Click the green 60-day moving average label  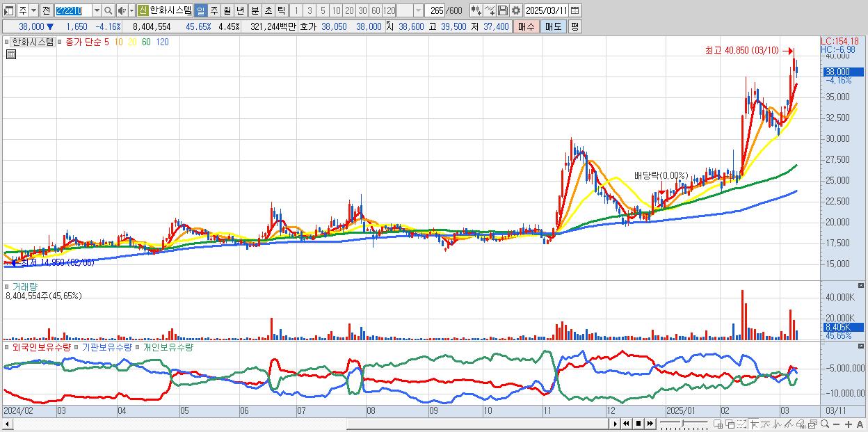point(146,42)
